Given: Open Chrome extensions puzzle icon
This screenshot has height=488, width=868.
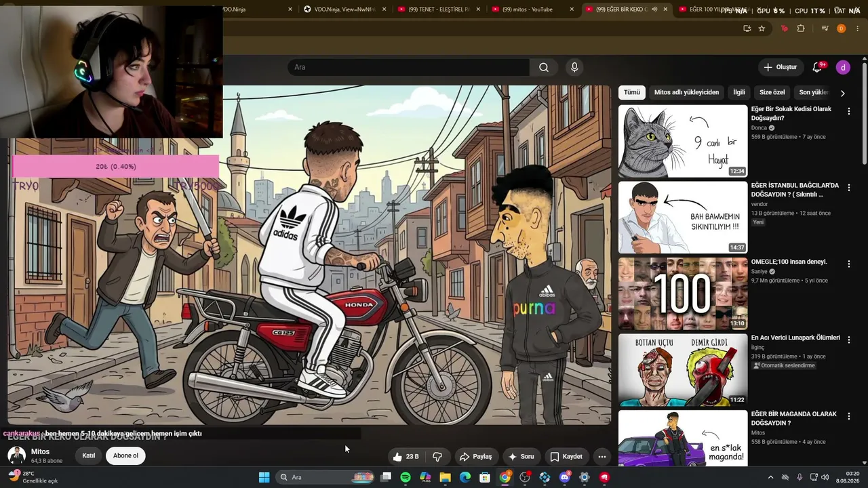Looking at the screenshot, I should (x=801, y=28).
